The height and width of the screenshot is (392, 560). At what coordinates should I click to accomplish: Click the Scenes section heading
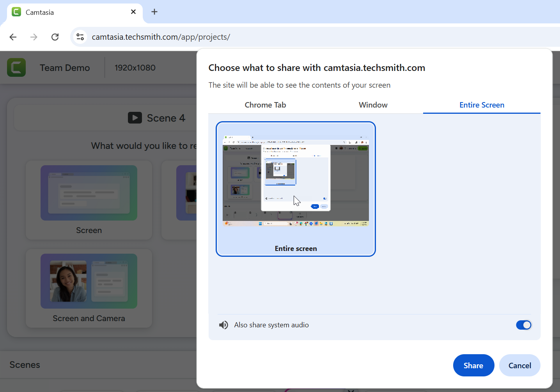coord(25,365)
